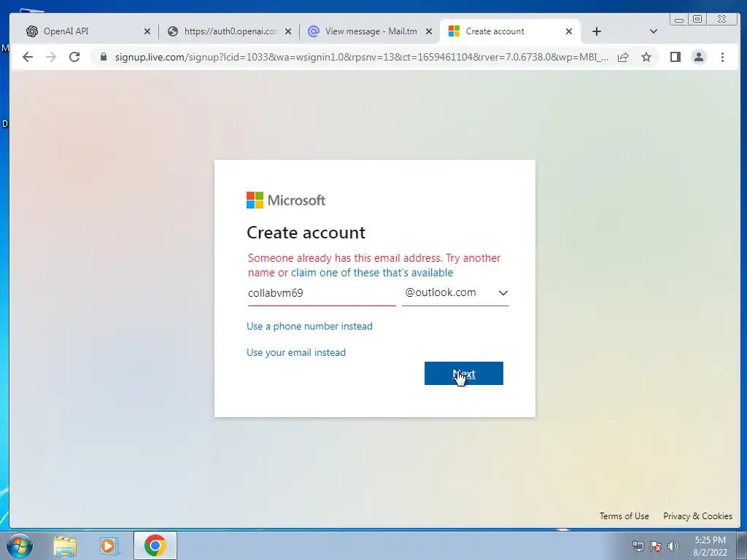Click the collabvm69 email name field
The width and height of the screenshot is (747, 560).
click(322, 293)
